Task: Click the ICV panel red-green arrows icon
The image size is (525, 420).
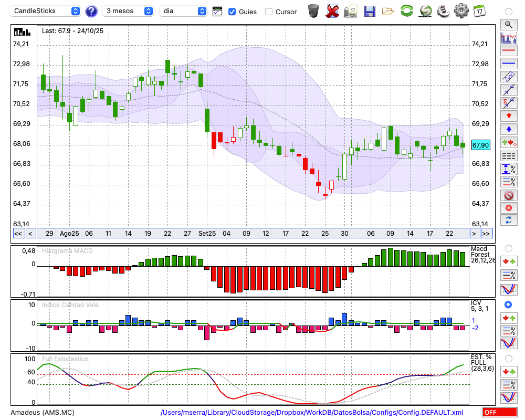Action: [509, 318]
